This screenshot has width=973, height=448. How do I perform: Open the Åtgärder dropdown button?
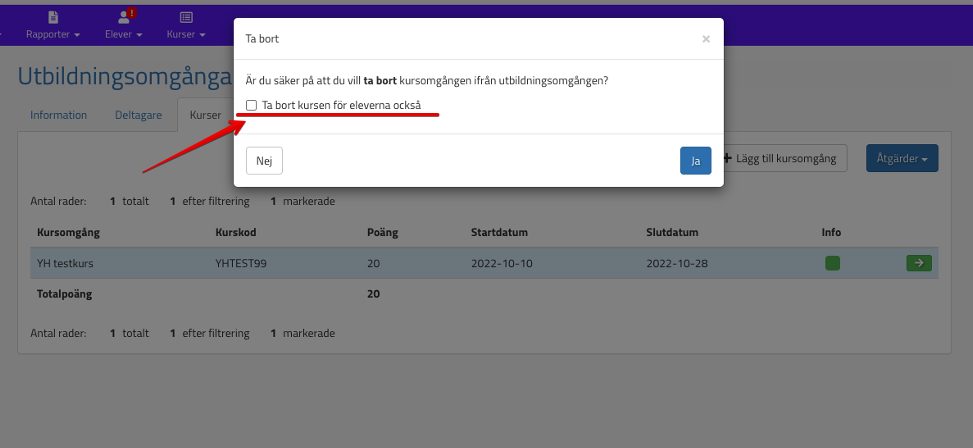tap(901, 158)
